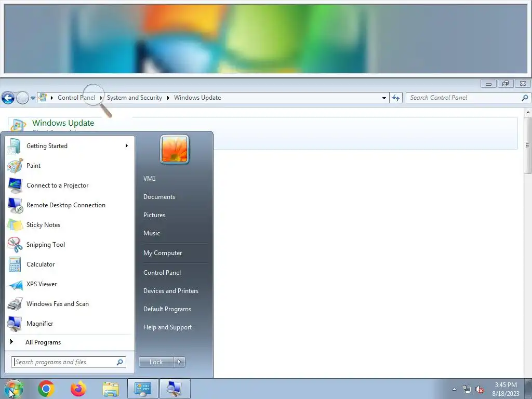Switch to Control Panel taskbar window
Screen dimensions: 532x399
tap(142, 389)
